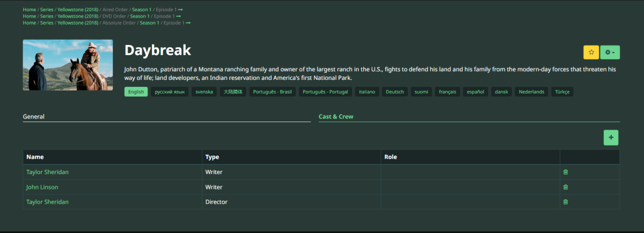Delete the Taylor Sheridan Director row
Viewport: 644px width, 233px height.
565,202
